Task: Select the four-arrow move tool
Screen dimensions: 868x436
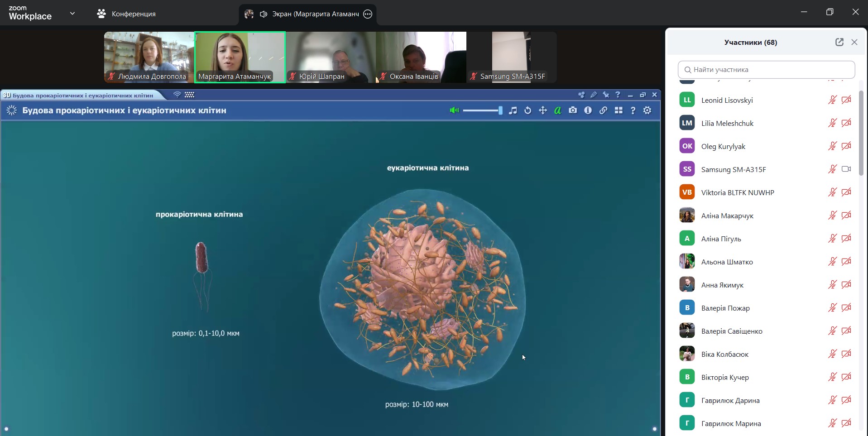Action: click(x=542, y=110)
